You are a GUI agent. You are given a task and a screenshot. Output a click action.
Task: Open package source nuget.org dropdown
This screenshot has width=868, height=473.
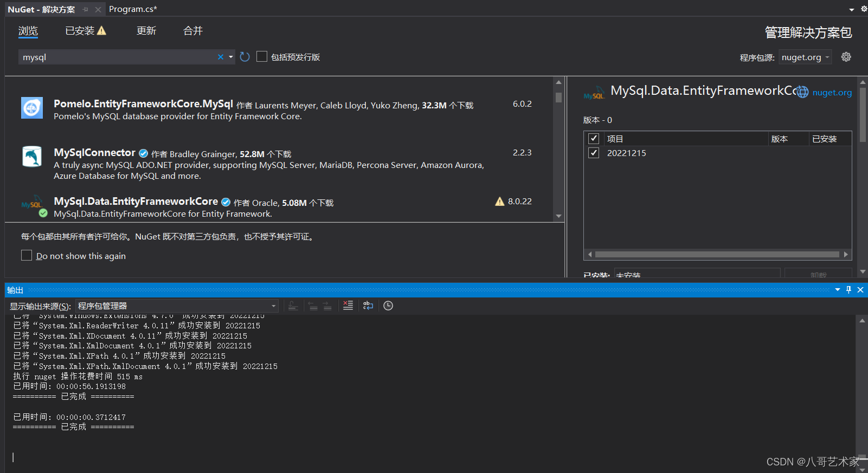click(x=805, y=57)
